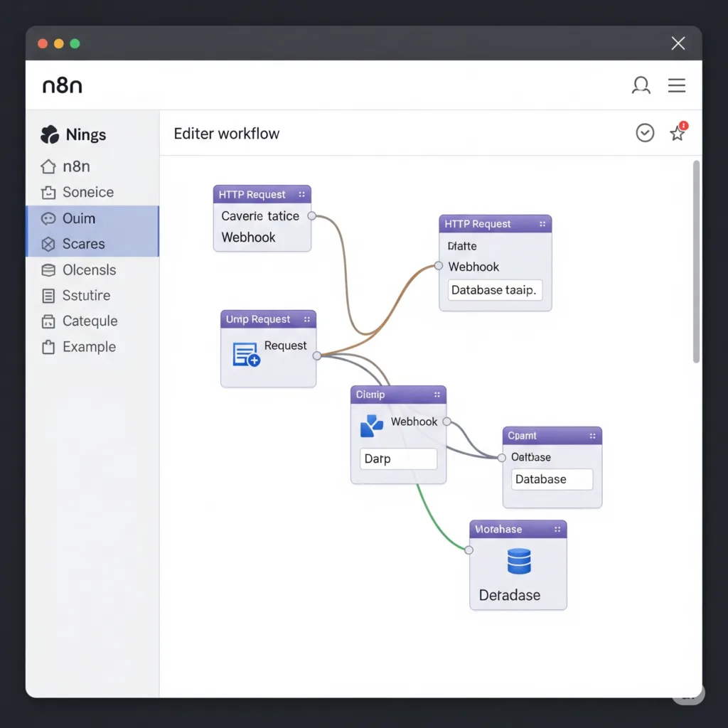The width and height of the screenshot is (728, 728).
Task: Click inside the Darp input field
Action: (398, 459)
